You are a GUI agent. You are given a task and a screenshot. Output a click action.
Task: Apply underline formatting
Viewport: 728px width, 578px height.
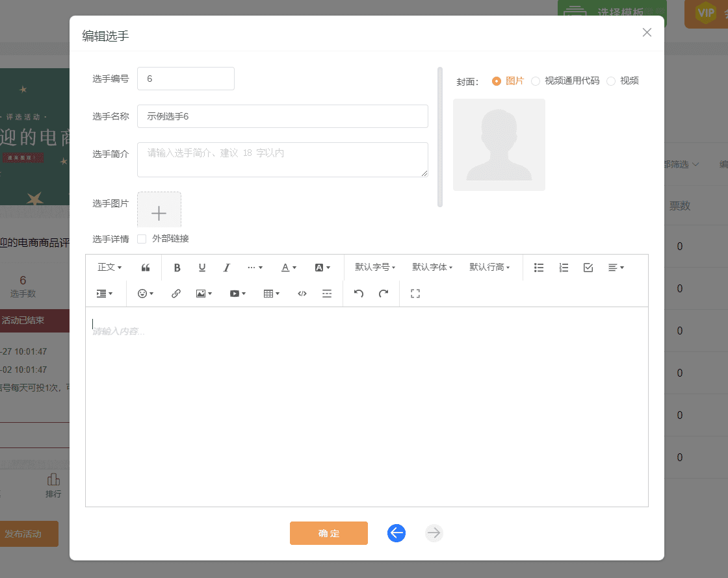(201, 267)
